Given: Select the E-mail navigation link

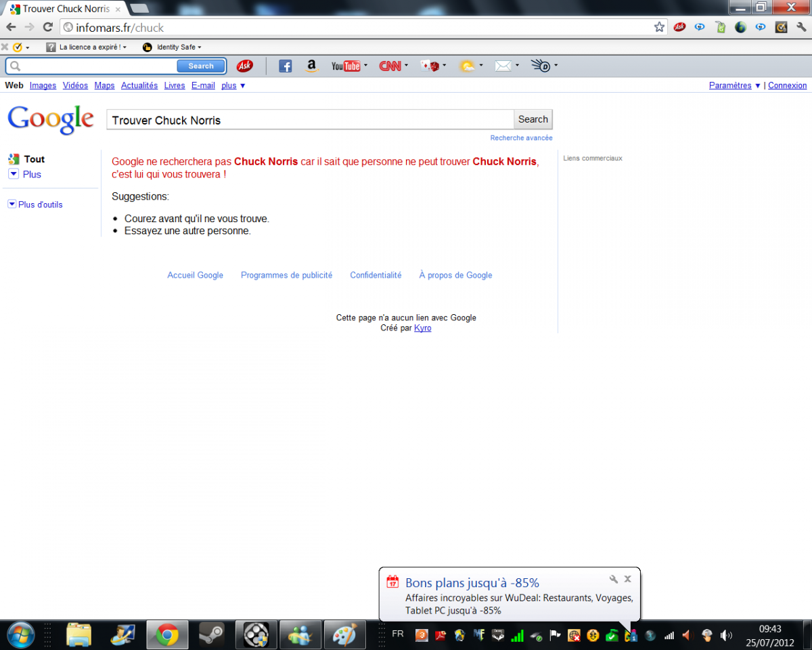Looking at the screenshot, I should click(203, 85).
